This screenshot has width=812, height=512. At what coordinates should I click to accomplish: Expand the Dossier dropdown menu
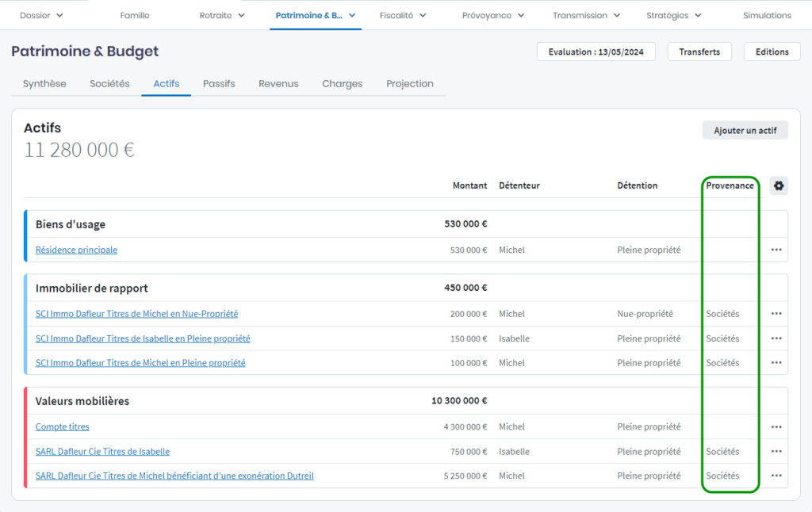pos(42,15)
